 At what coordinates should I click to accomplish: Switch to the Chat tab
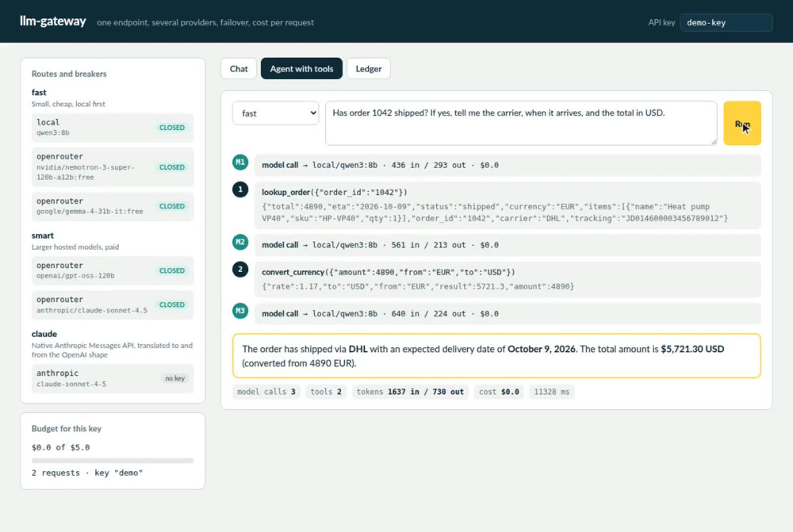(239, 69)
